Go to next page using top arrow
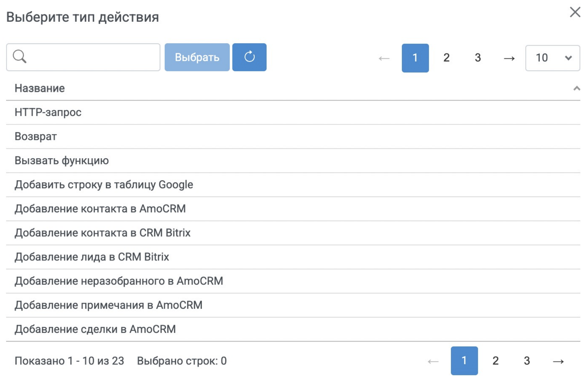Viewport: 588px width, 384px height. pos(509,58)
